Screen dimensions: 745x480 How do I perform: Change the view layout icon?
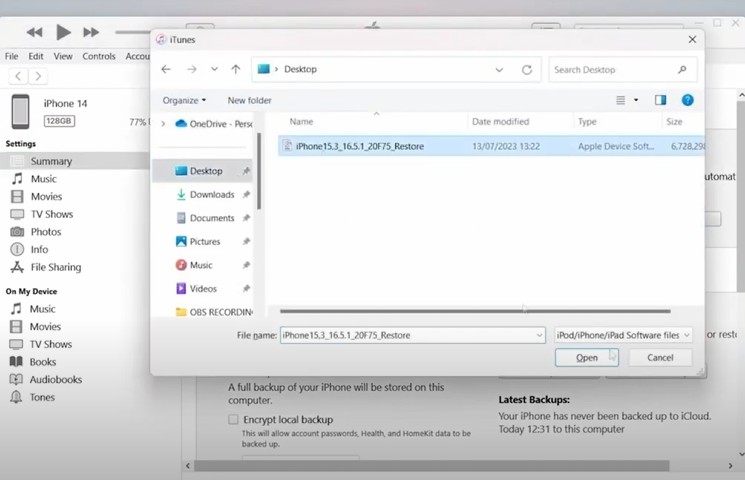tap(621, 100)
